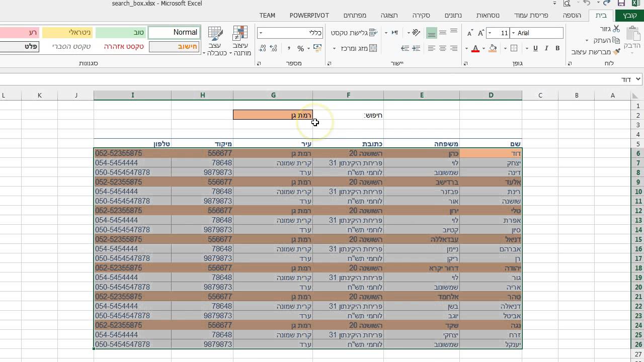This screenshot has width=644, height=362.
Task: Click the Align Left icon
Action: [432, 48]
